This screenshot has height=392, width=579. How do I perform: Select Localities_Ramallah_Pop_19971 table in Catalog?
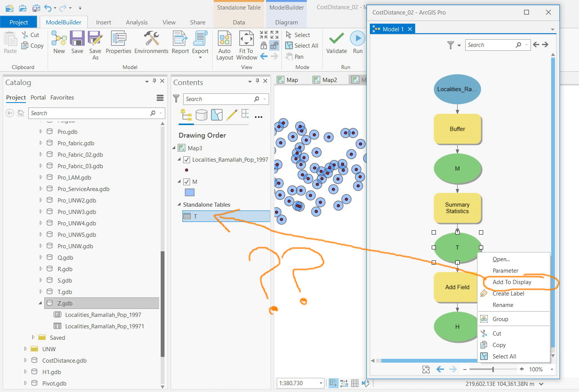pyautogui.click(x=104, y=326)
